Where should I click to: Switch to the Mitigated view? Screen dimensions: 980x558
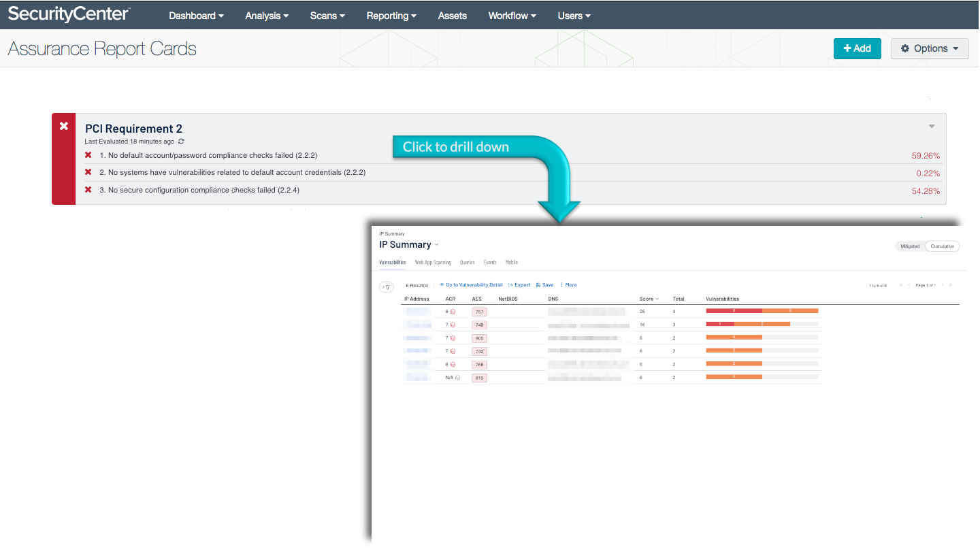point(910,246)
